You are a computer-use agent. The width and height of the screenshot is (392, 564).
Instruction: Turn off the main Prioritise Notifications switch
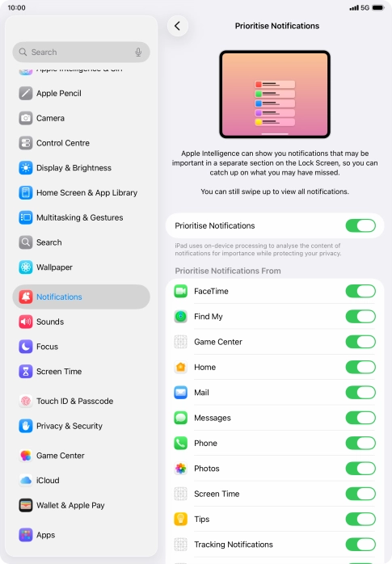(360, 226)
